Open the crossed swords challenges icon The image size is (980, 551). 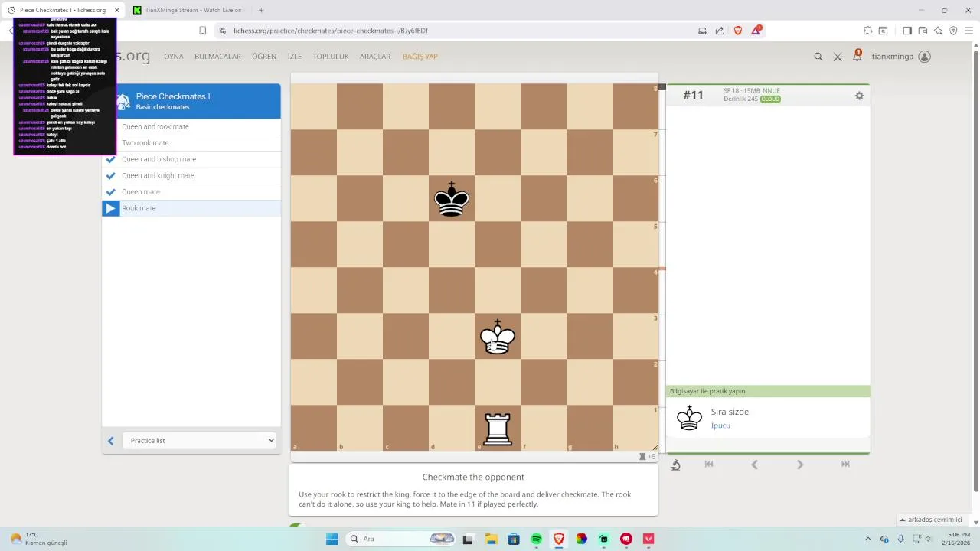(838, 57)
